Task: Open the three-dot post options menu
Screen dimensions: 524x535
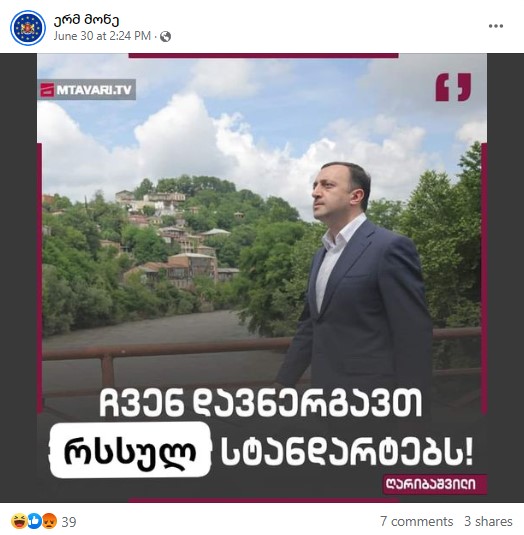Action: click(x=496, y=26)
